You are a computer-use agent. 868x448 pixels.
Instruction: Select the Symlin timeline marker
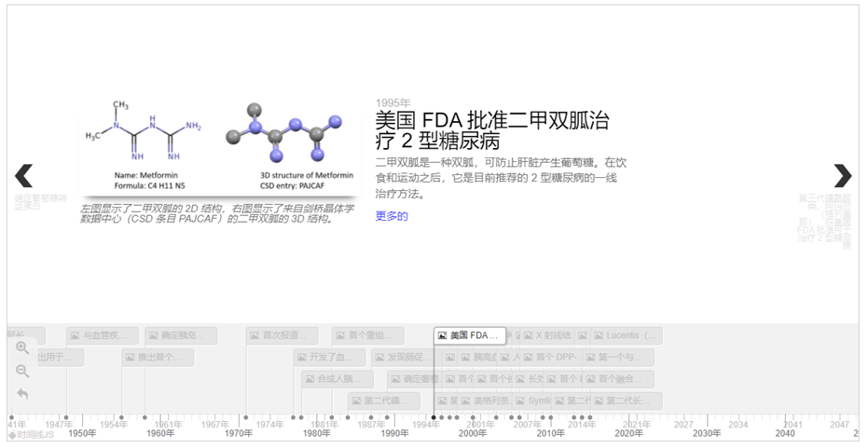532,401
